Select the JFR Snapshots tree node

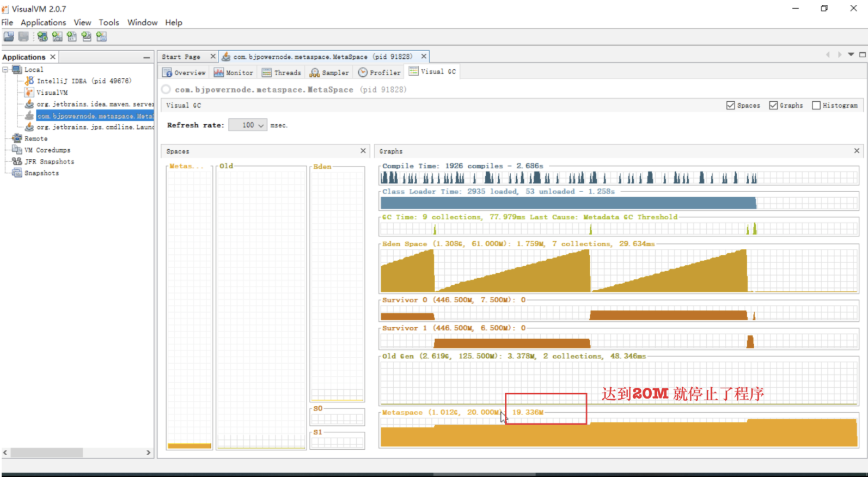click(x=49, y=161)
